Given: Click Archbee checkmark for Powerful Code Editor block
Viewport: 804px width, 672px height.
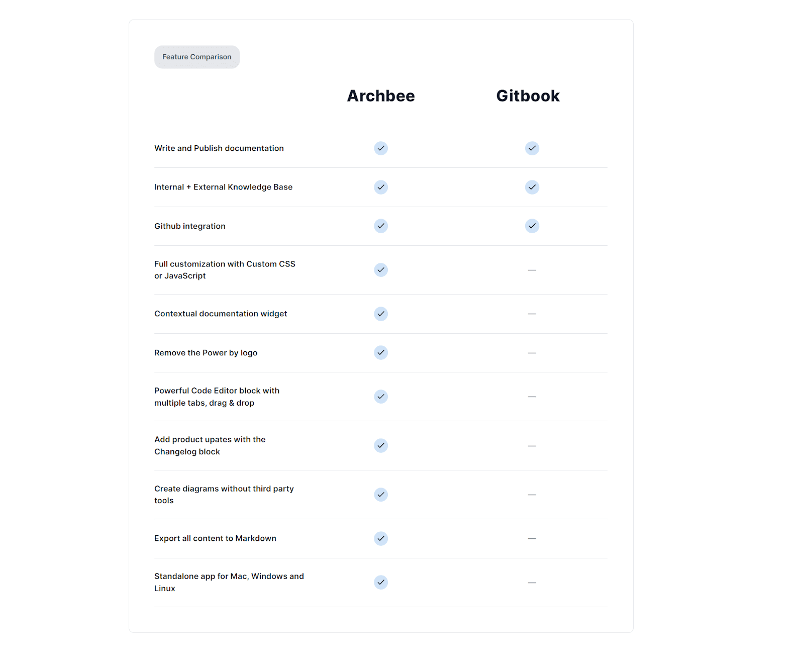Looking at the screenshot, I should [x=381, y=397].
